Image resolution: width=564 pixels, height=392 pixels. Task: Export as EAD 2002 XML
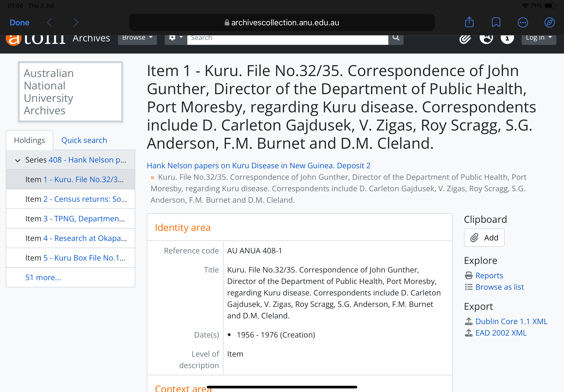[501, 333]
